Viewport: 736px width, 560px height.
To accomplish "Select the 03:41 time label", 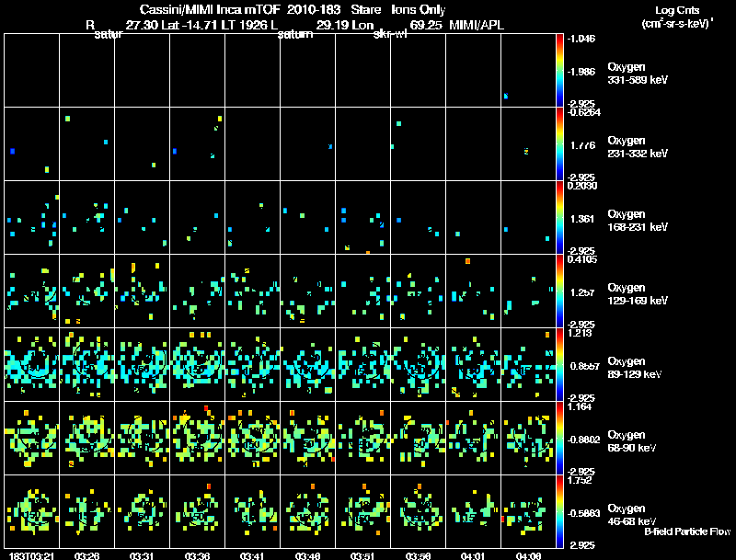I will click(x=253, y=555).
